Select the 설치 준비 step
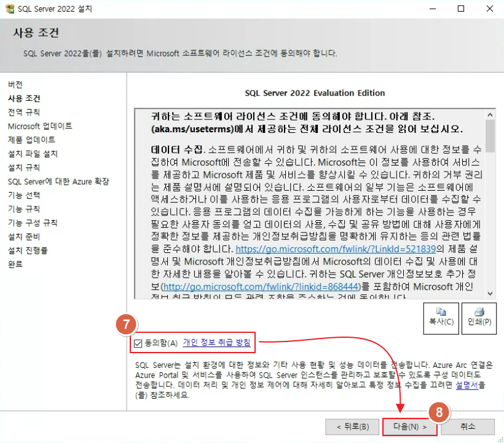504x443 pixels. [x=24, y=237]
